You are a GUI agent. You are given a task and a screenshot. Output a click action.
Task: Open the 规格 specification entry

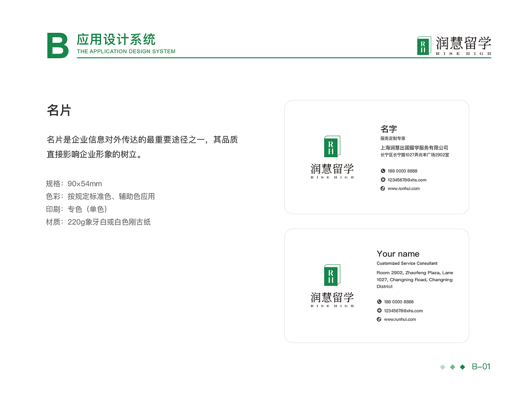point(74,183)
